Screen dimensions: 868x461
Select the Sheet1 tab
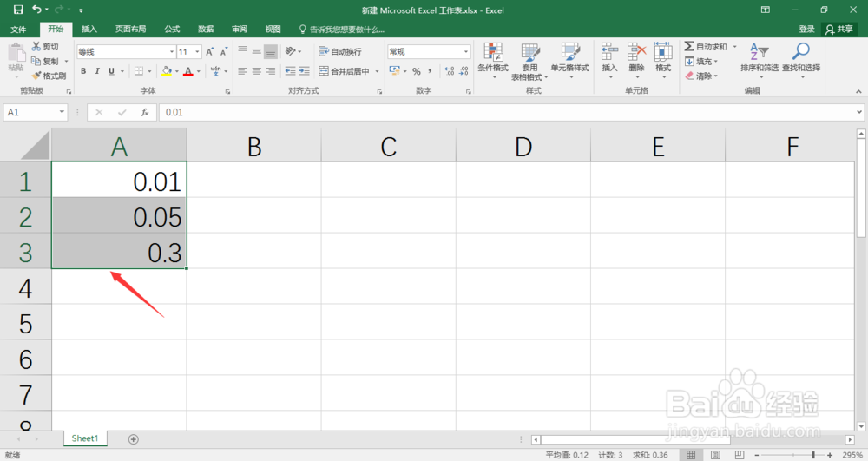85,438
